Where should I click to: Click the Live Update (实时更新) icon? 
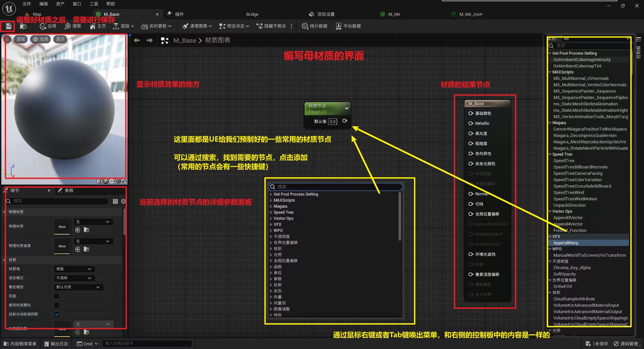(156, 26)
